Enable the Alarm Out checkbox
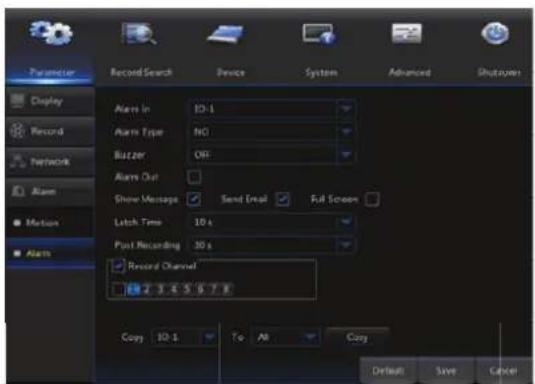 click(194, 177)
